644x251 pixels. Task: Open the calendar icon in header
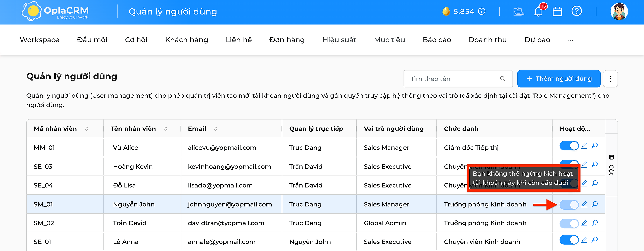pyautogui.click(x=557, y=12)
